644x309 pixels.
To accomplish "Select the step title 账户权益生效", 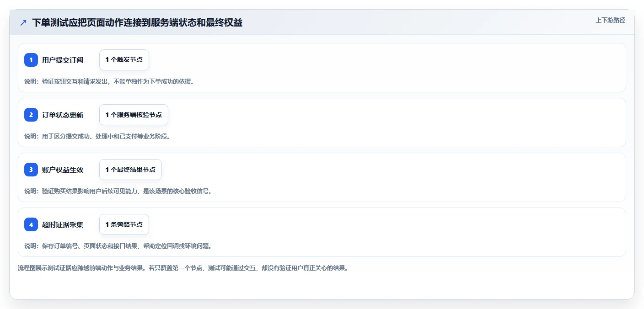I will (x=63, y=170).
